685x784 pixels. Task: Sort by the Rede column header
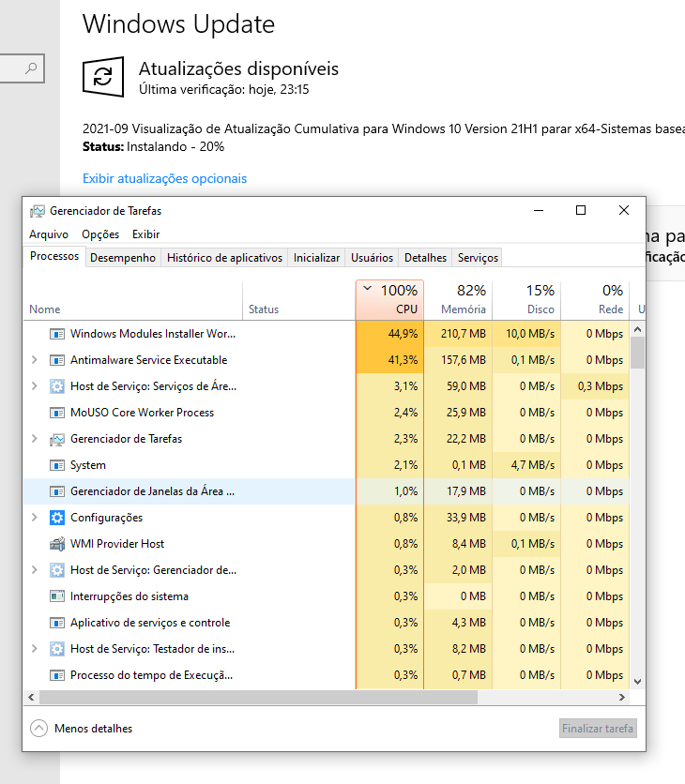[x=595, y=300]
